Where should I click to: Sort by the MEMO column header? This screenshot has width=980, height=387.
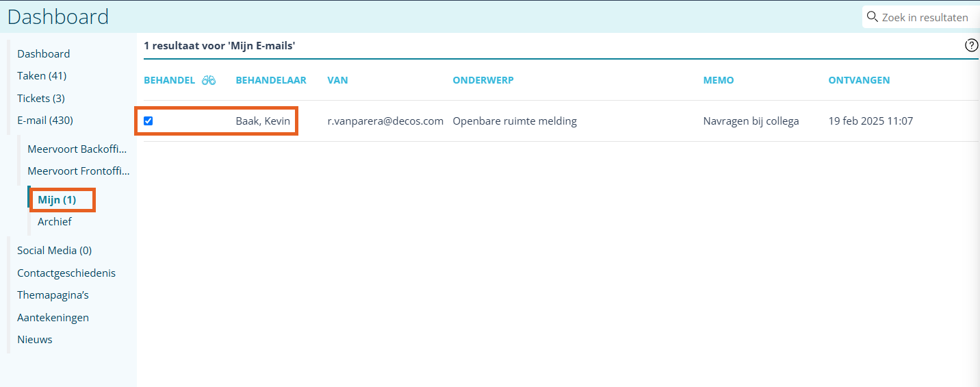tap(719, 80)
